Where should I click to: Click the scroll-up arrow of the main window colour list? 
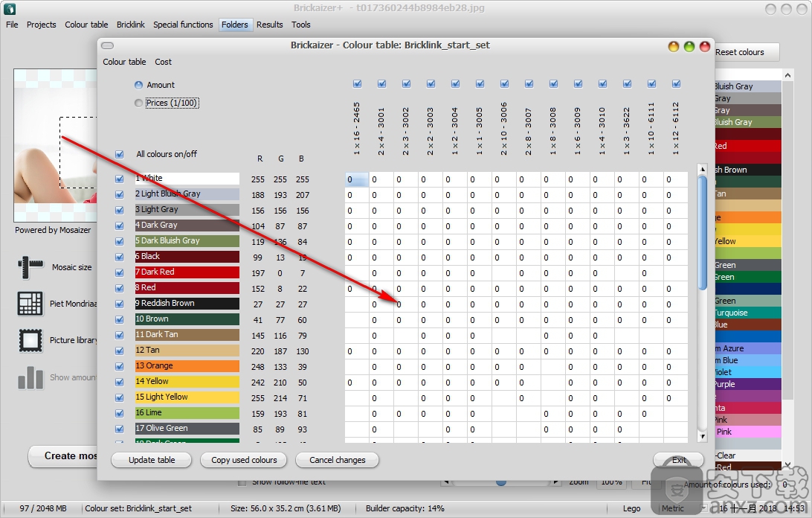[x=787, y=75]
